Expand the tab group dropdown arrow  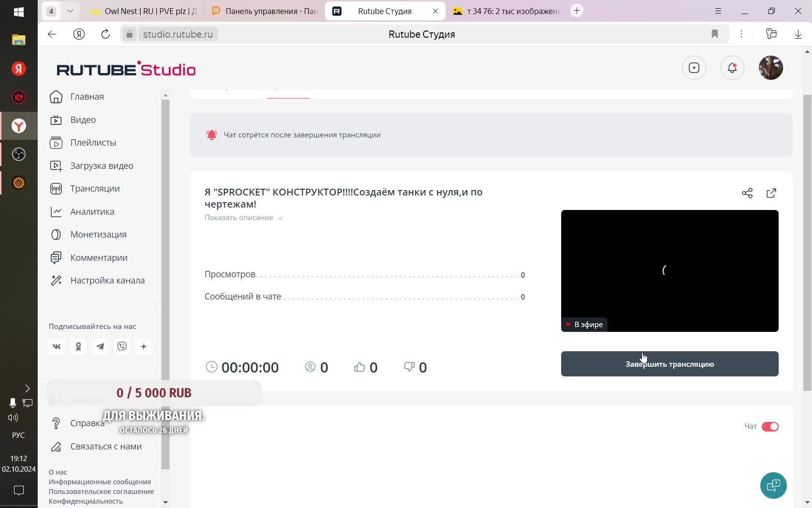tap(70, 11)
